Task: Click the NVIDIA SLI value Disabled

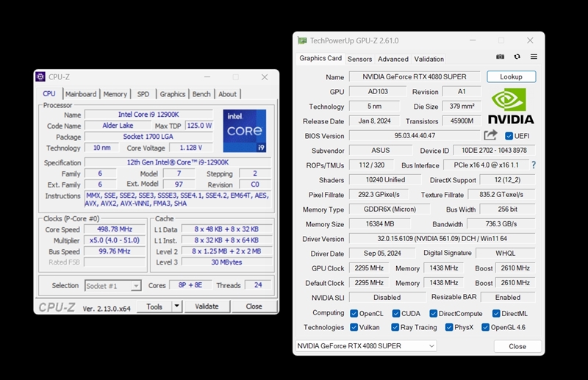Action: click(387, 297)
